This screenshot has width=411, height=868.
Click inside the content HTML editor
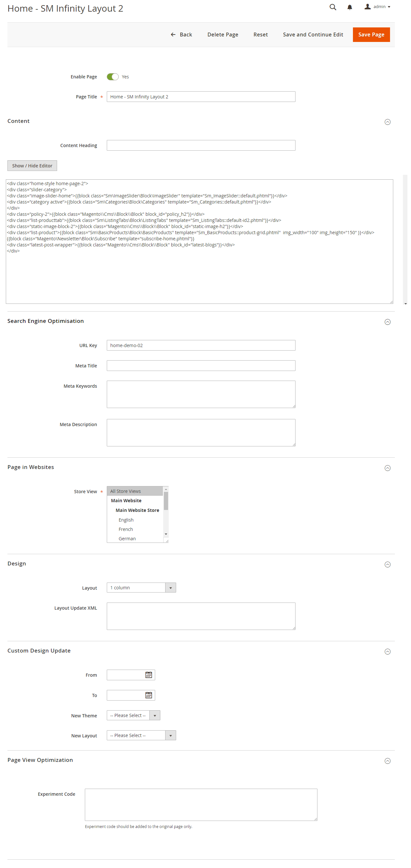199,241
